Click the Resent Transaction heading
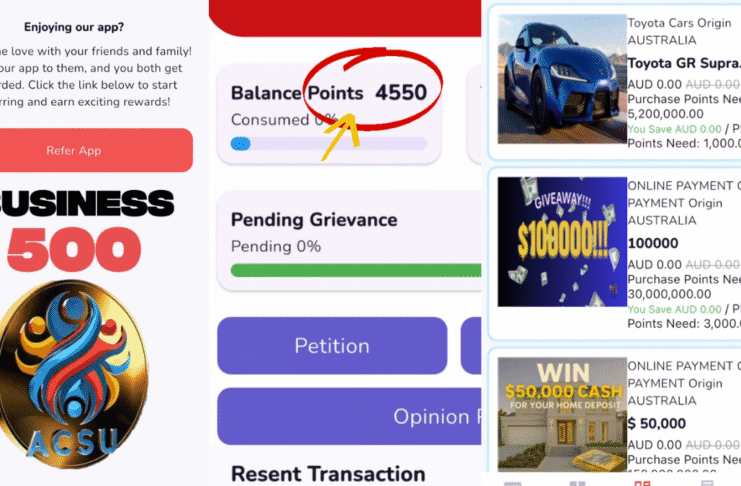Image resolution: width=741 pixels, height=486 pixels. 328,474
